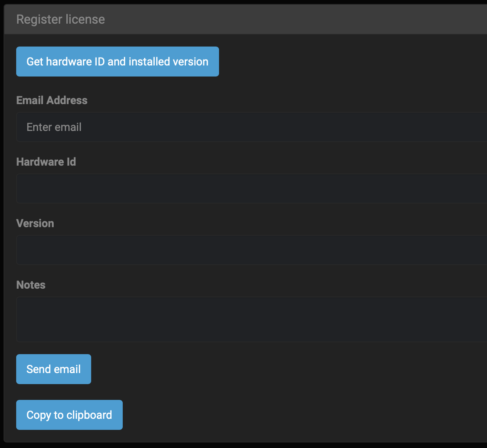Click Get hardware ID and installed version
This screenshot has width=487, height=448.
[x=117, y=62]
